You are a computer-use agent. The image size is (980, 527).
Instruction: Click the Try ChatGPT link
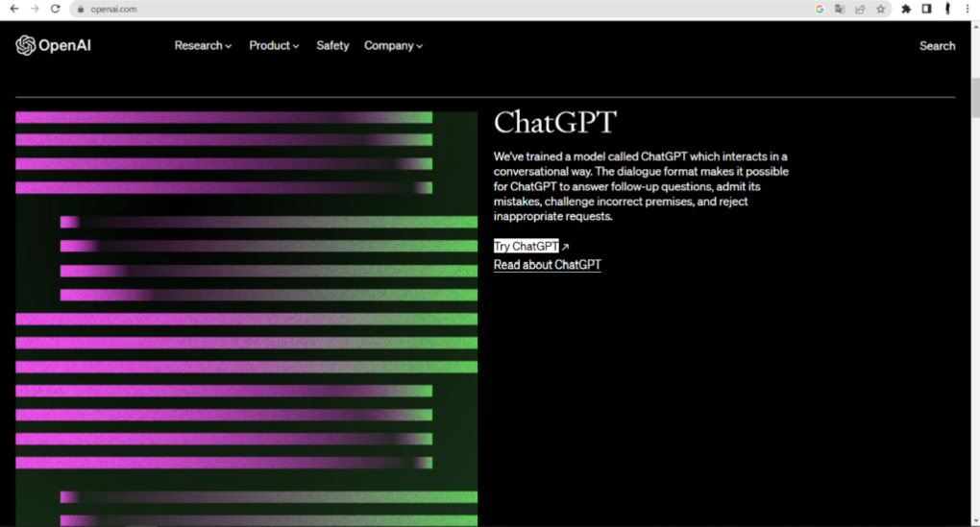tap(527, 246)
